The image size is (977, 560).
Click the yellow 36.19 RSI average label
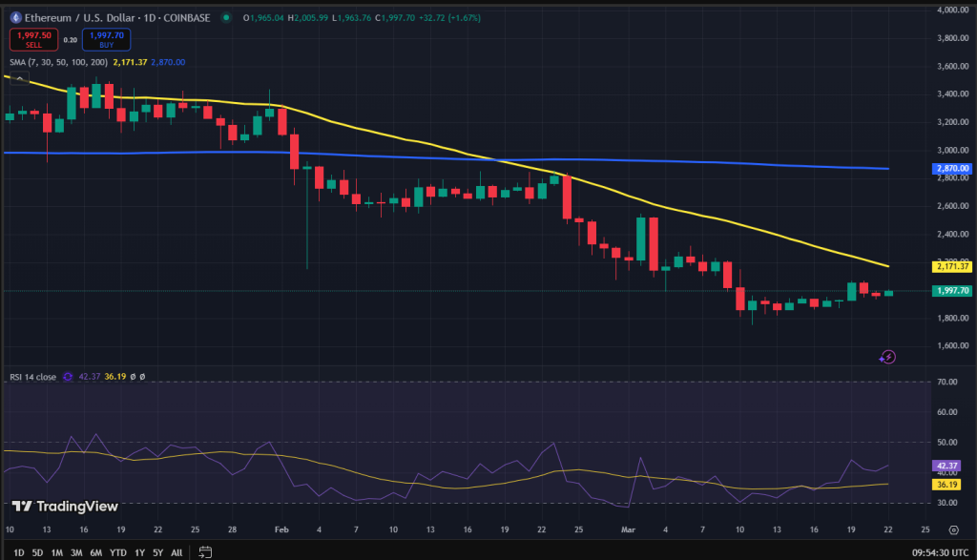pyautogui.click(x=946, y=485)
